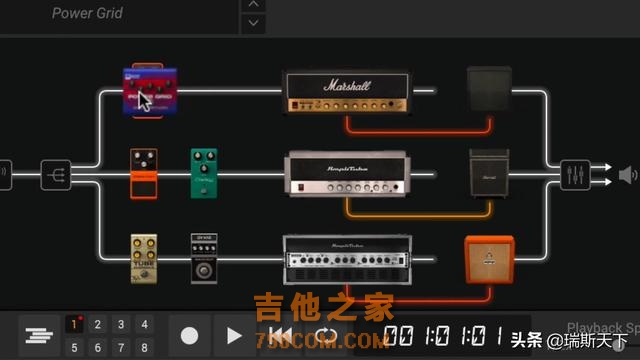Select the orange pedal in middle chain
The height and width of the screenshot is (360, 640).
(x=144, y=173)
